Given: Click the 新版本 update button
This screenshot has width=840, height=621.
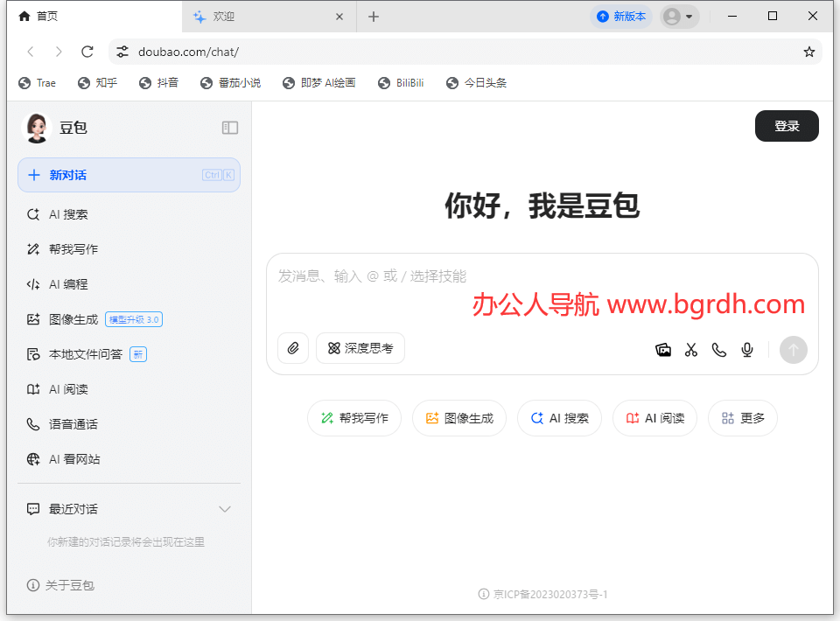Looking at the screenshot, I should click(621, 17).
